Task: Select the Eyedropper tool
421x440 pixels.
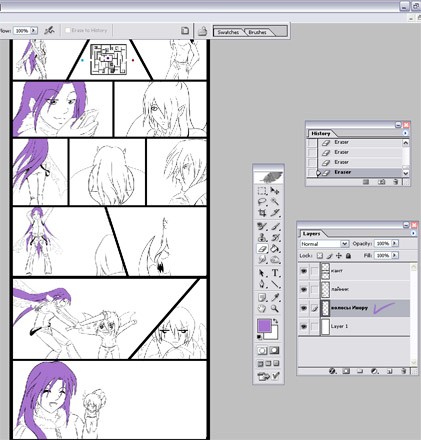Action: point(275,297)
